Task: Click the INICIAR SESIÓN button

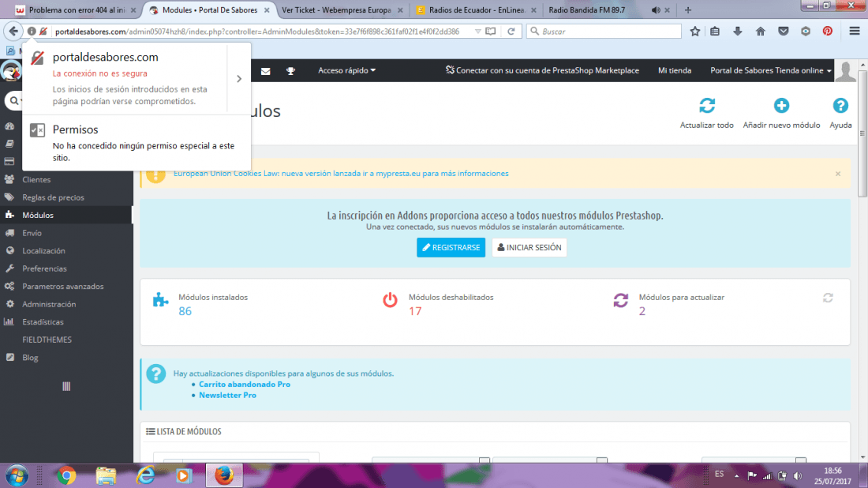Action: click(x=529, y=248)
